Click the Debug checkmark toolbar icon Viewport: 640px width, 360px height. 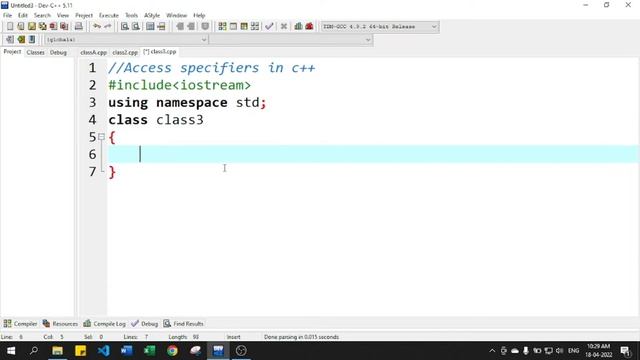(269, 27)
